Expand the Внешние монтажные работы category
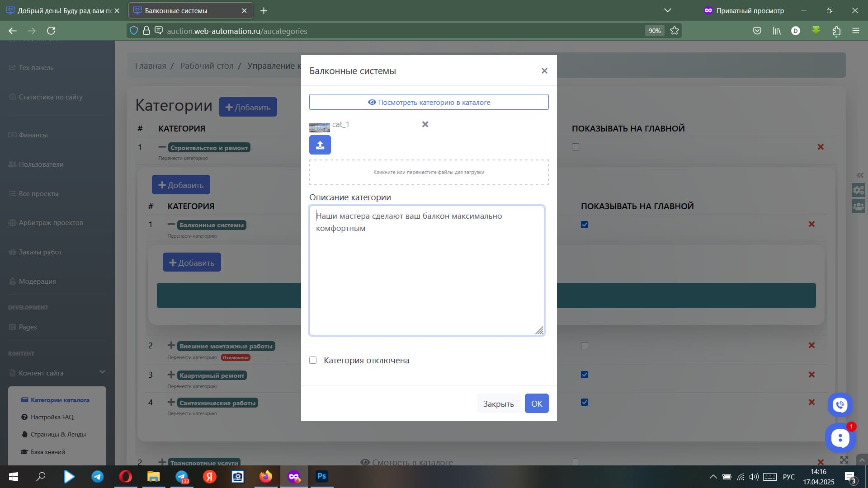This screenshot has width=868, height=488. click(x=171, y=346)
